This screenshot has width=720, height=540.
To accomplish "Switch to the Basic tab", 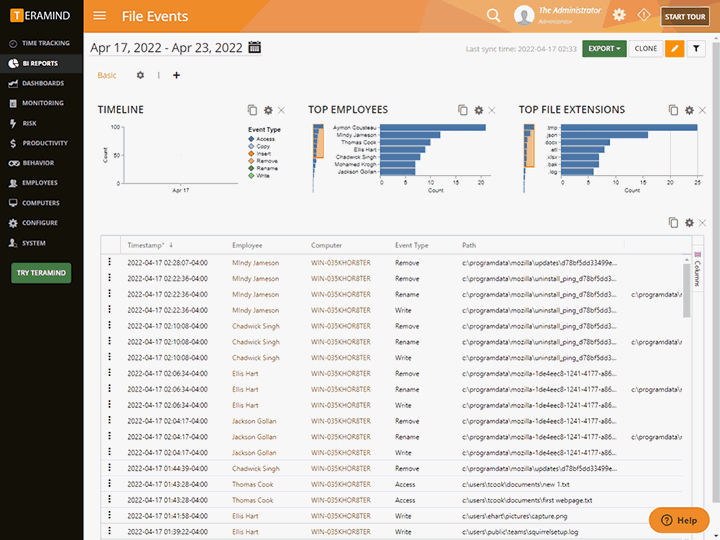I will point(106,75).
